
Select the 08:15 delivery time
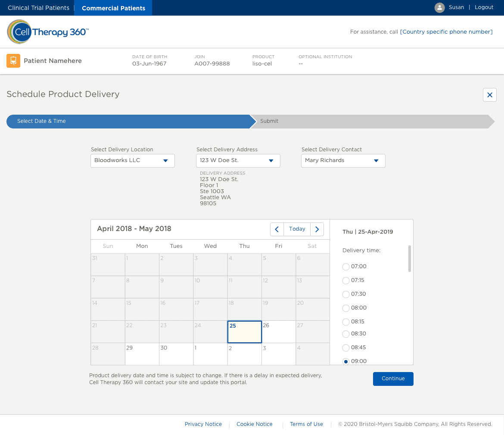pyautogui.click(x=346, y=322)
